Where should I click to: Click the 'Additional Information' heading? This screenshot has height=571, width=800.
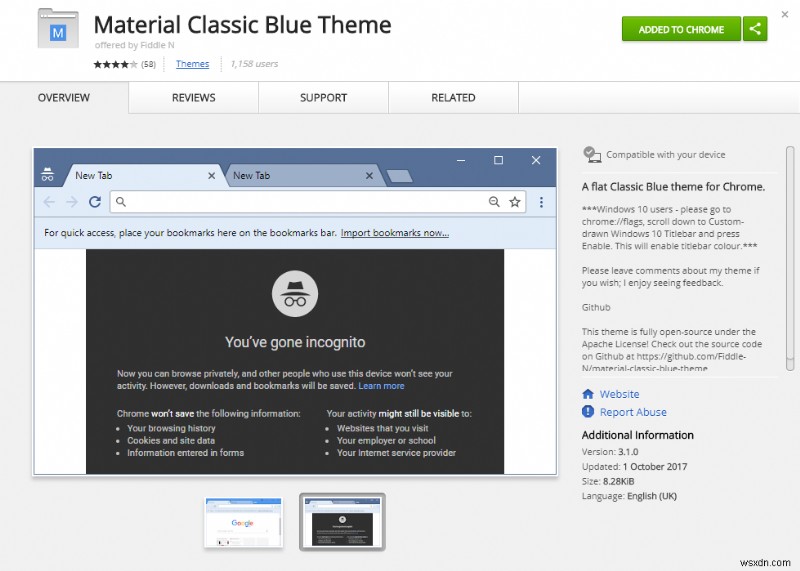(638, 435)
